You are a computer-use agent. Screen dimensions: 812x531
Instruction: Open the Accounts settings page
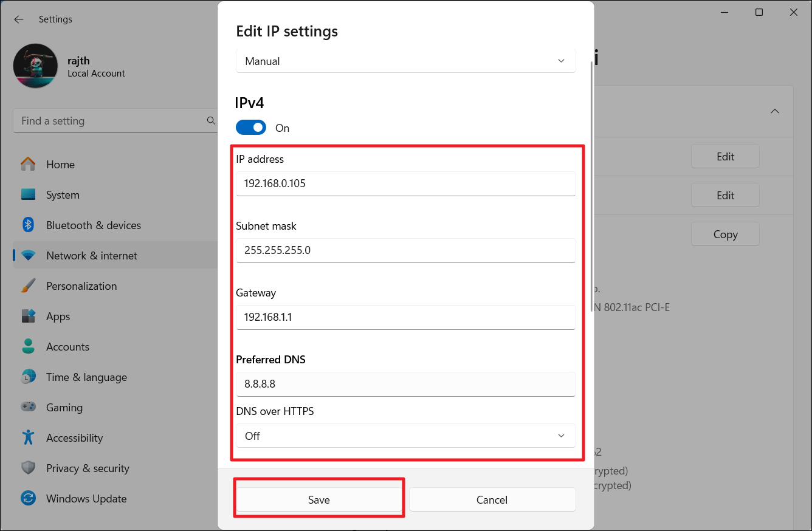pyautogui.click(x=67, y=347)
